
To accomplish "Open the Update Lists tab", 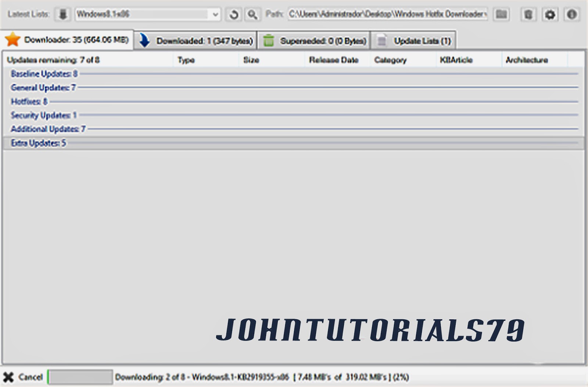I will pyautogui.click(x=420, y=41).
